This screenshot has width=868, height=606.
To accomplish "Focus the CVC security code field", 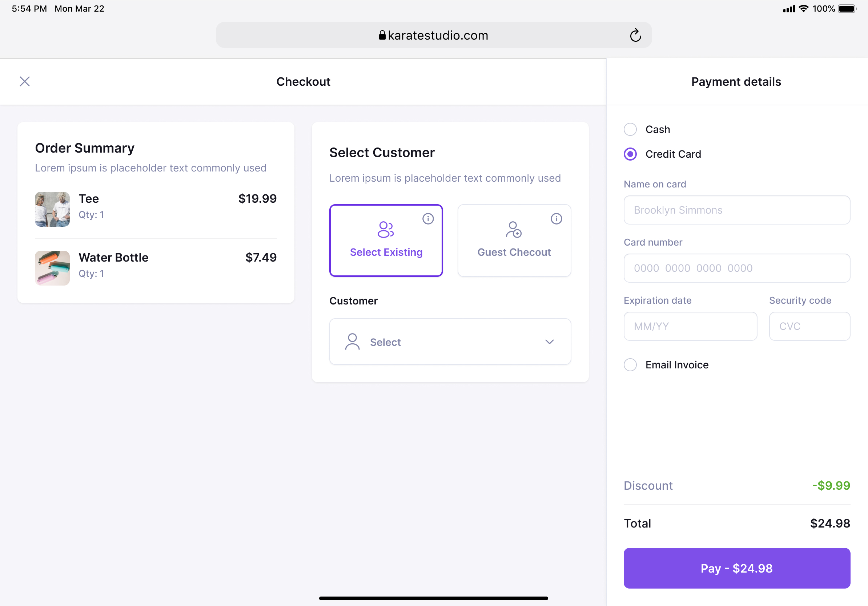I will [x=809, y=326].
